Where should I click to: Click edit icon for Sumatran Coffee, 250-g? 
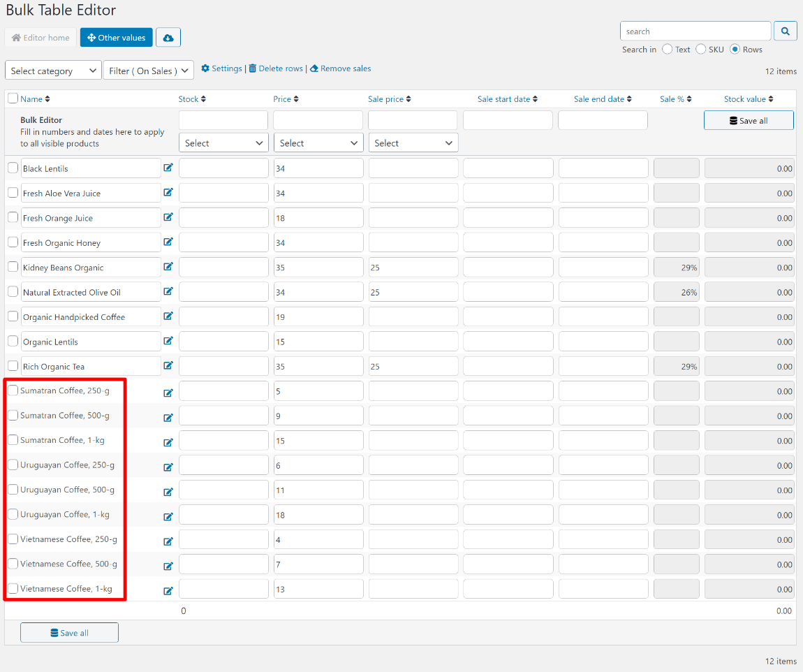pyautogui.click(x=168, y=393)
